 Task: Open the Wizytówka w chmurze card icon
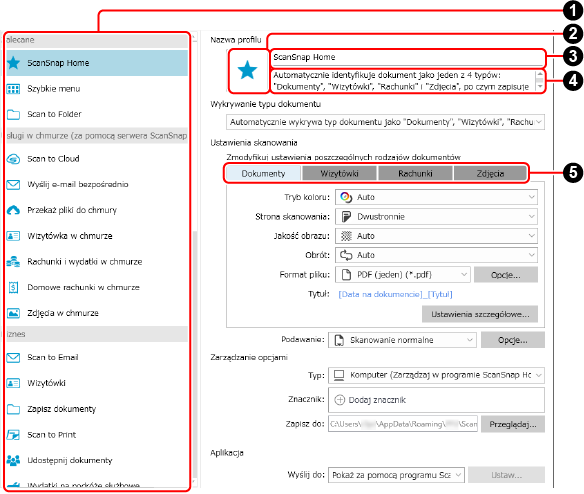pos(13,236)
